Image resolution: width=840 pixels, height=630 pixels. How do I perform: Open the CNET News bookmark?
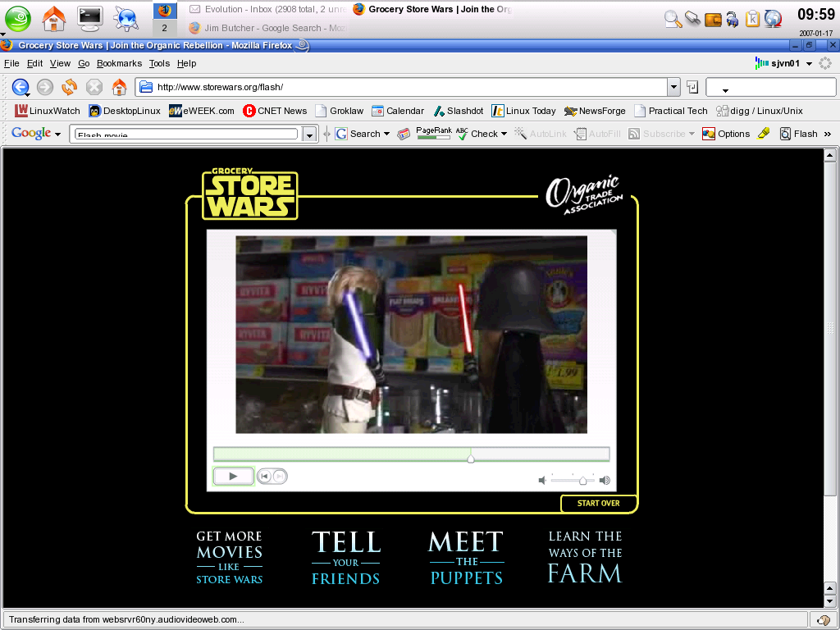275,111
